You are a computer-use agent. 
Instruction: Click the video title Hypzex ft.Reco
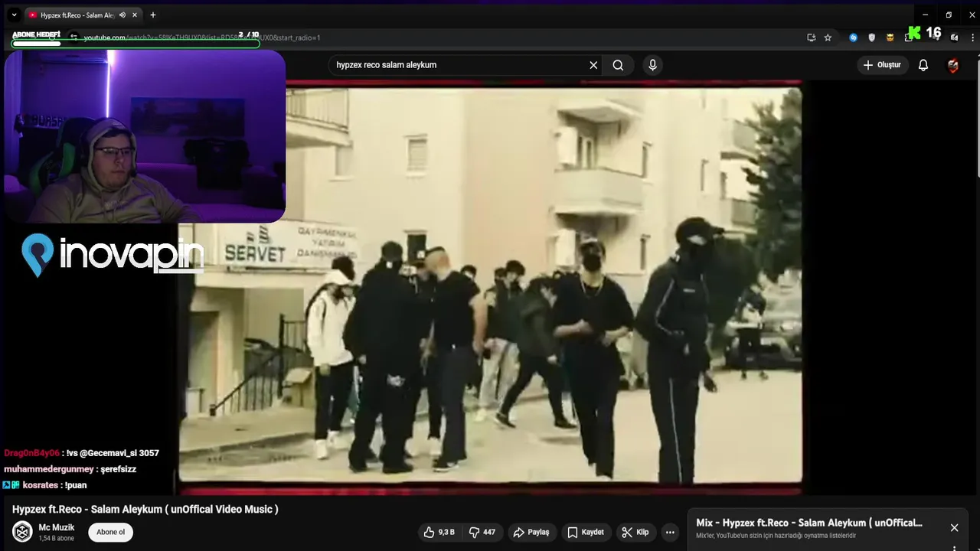145,509
